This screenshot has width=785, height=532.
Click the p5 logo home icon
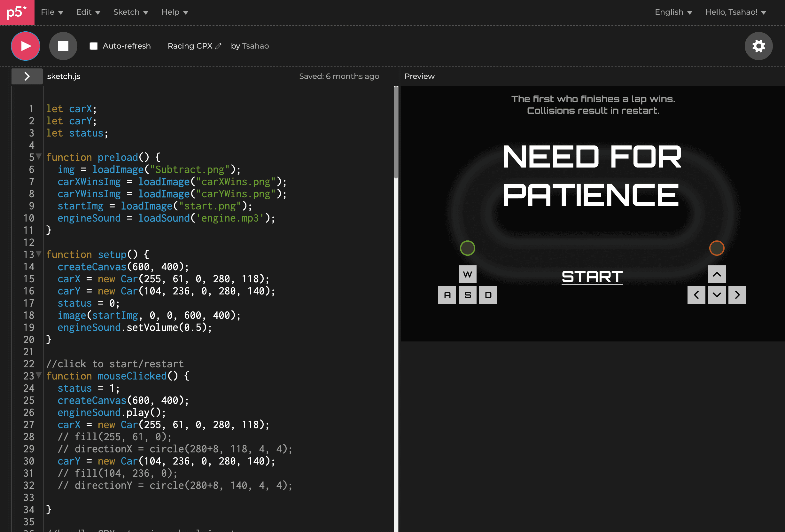coord(17,12)
